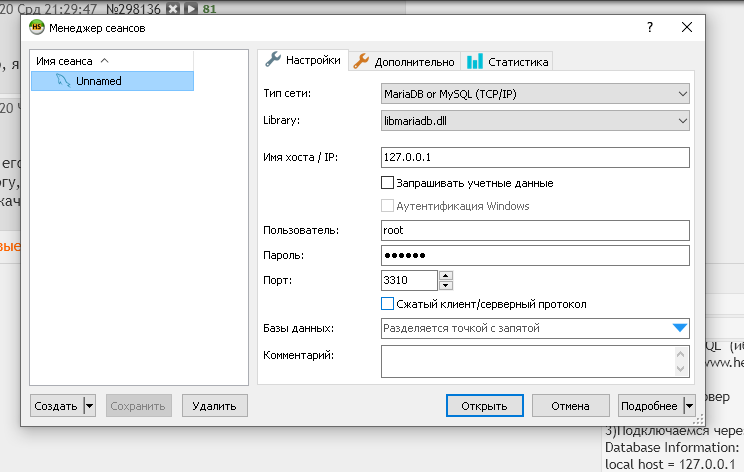
Task: Select the Unnamed session
Action: tap(112, 81)
